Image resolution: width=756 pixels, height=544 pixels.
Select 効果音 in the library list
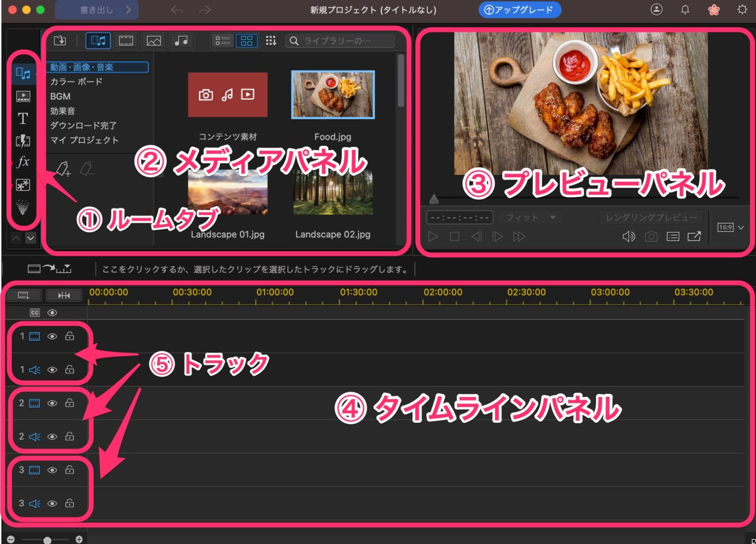(63, 111)
